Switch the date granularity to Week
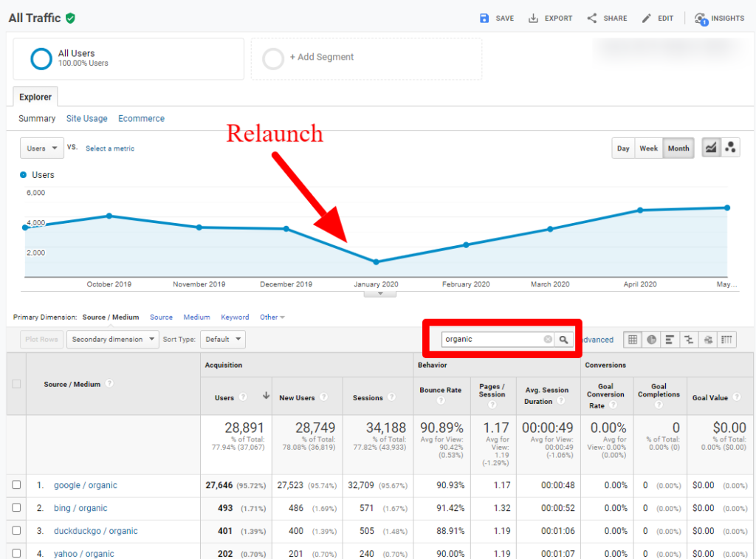Screen dimensions: 756x559 point(648,148)
